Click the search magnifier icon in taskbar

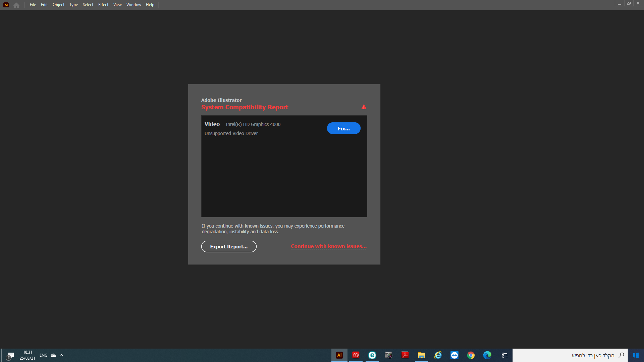point(621,355)
